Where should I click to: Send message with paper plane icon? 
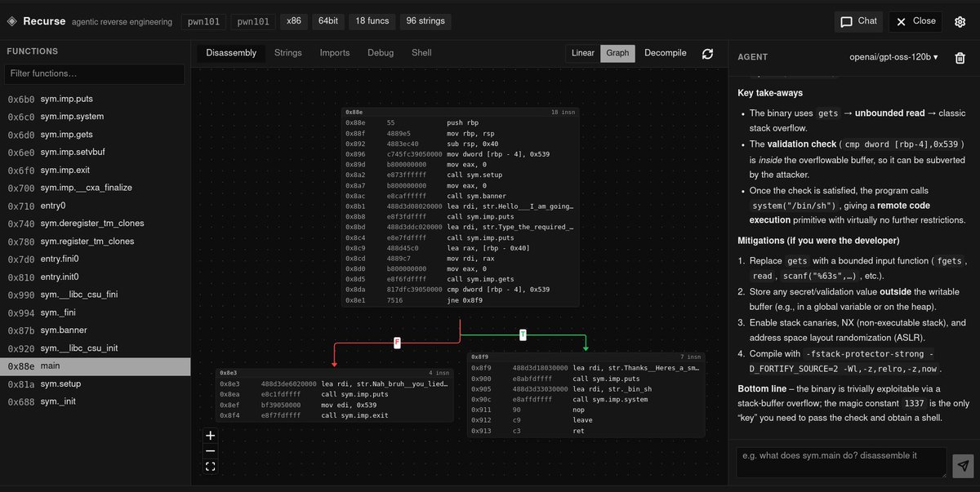pos(964,465)
